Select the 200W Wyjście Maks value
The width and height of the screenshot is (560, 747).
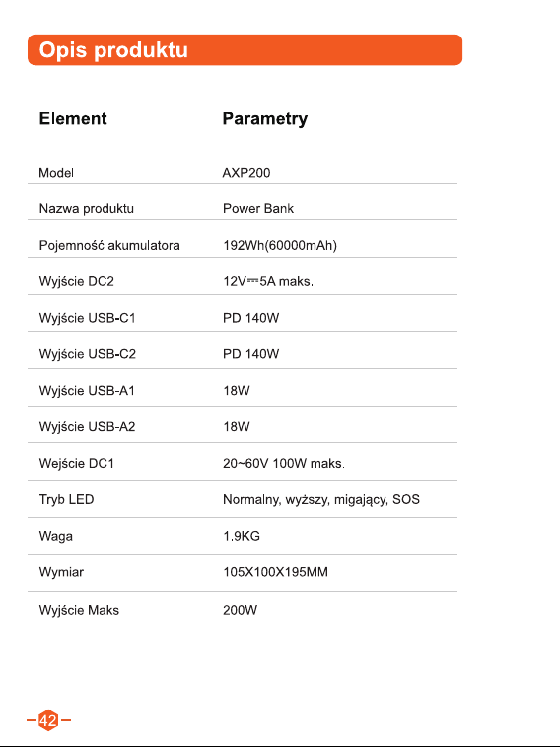pyautogui.click(x=241, y=610)
